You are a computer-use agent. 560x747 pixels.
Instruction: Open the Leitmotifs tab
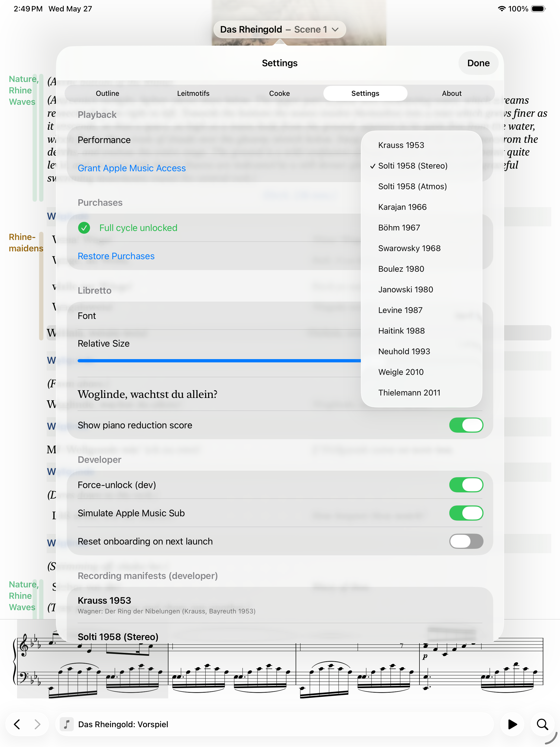point(193,93)
